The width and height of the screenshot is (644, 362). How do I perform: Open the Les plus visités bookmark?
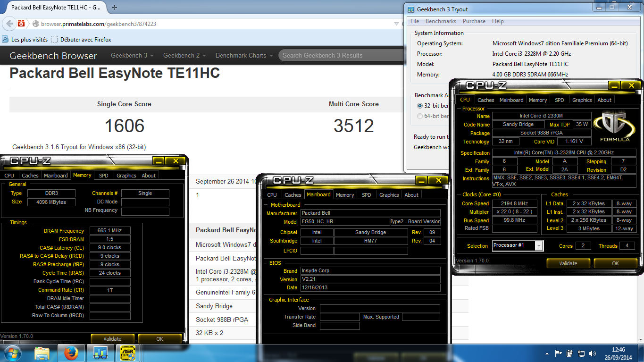click(x=25, y=40)
